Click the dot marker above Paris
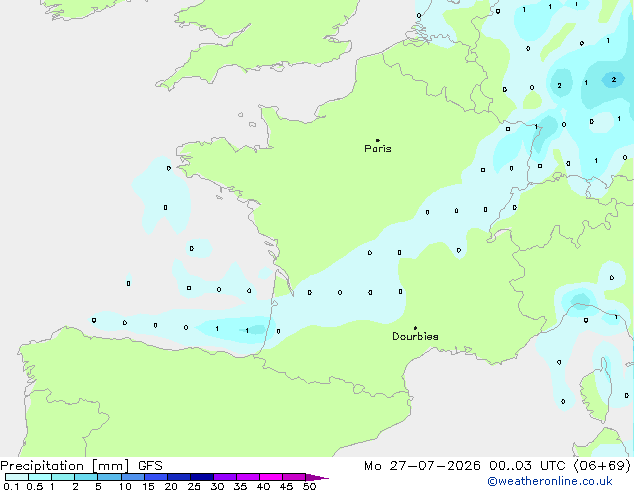634x490 pixels. [x=378, y=140]
